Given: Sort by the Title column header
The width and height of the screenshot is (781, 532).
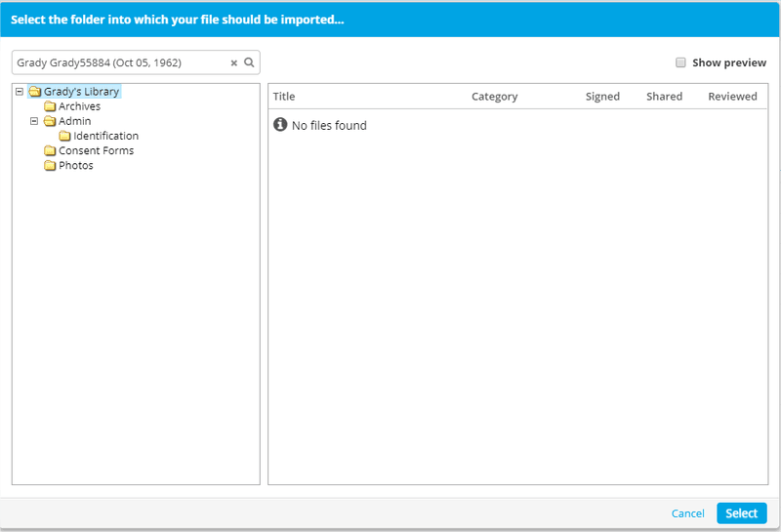Looking at the screenshot, I should pos(284,96).
